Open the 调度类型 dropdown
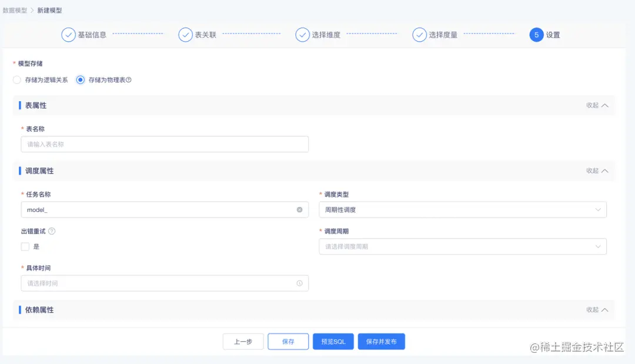This screenshot has width=635, height=364. [463, 210]
